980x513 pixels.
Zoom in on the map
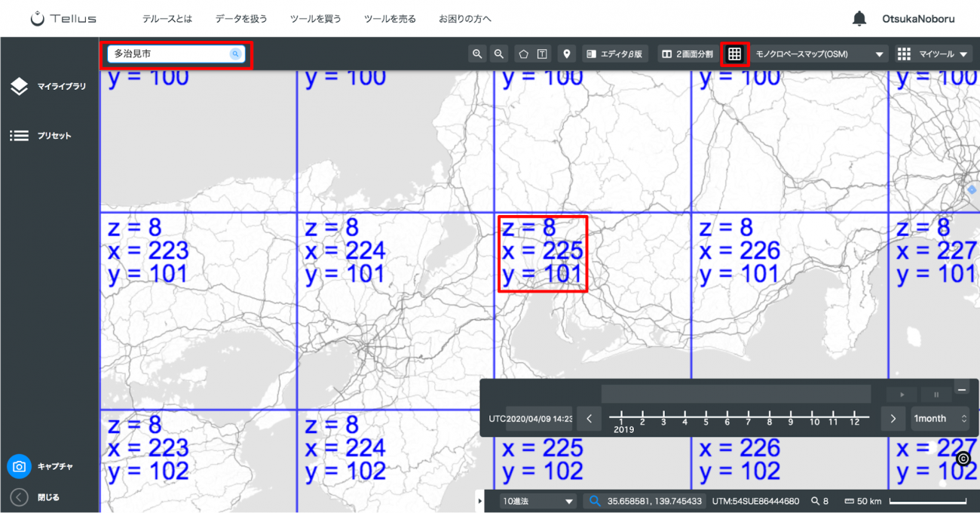[x=477, y=54]
